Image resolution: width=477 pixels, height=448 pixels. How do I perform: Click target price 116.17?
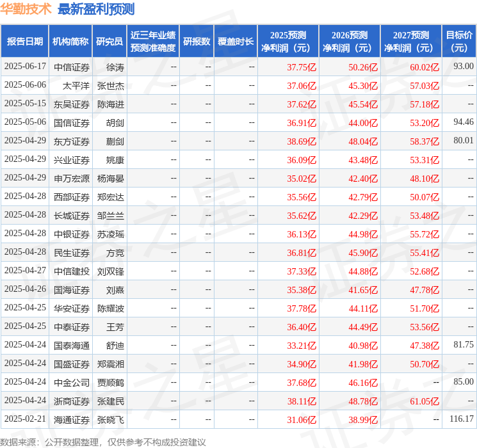click(x=462, y=419)
